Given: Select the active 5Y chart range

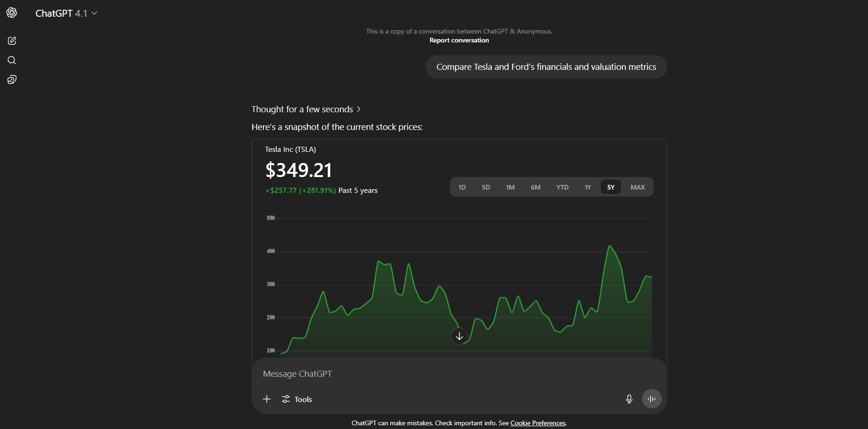Looking at the screenshot, I should pyautogui.click(x=611, y=187).
